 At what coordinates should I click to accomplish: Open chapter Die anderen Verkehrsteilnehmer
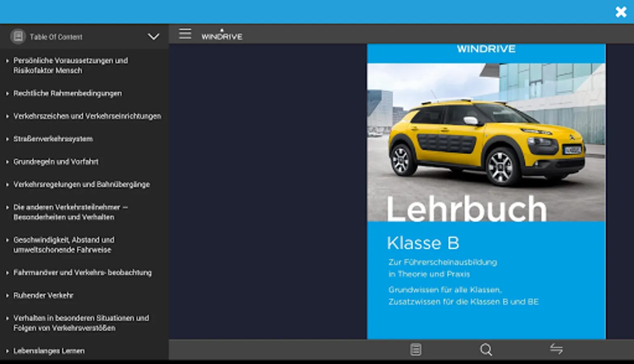[x=70, y=212]
